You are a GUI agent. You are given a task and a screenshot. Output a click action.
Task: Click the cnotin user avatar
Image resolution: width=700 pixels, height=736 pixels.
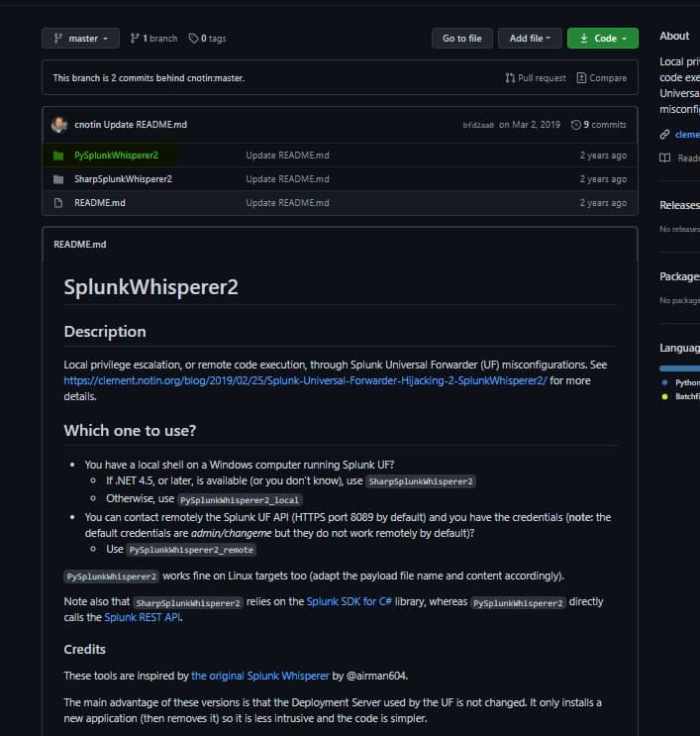point(59,125)
